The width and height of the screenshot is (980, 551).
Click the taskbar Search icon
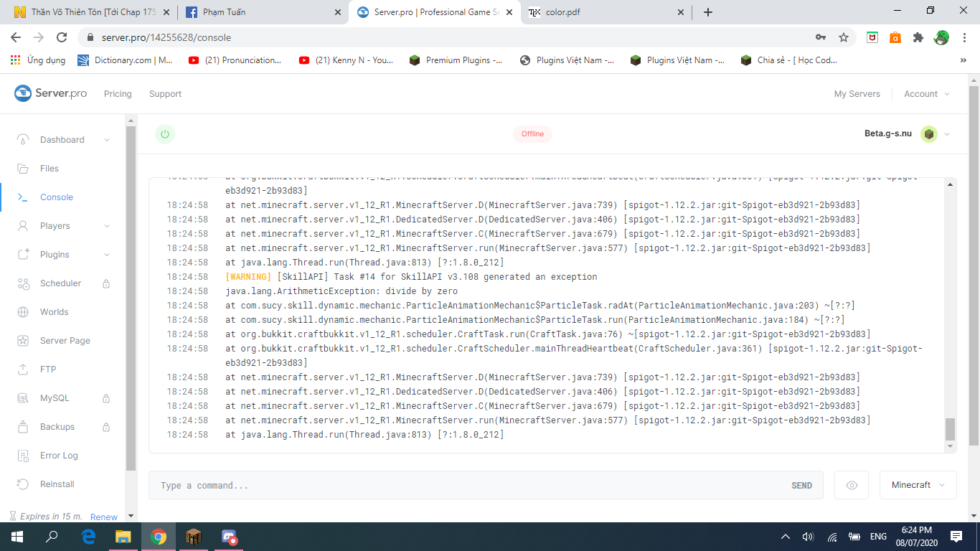[52, 537]
